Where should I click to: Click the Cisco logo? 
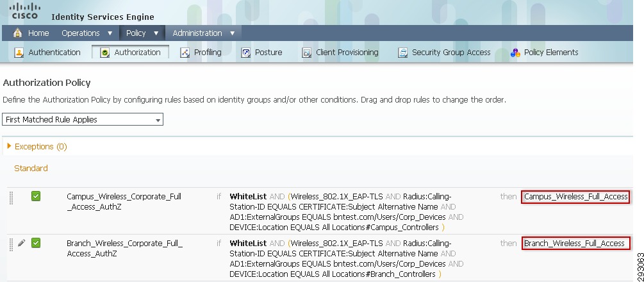click(x=24, y=11)
